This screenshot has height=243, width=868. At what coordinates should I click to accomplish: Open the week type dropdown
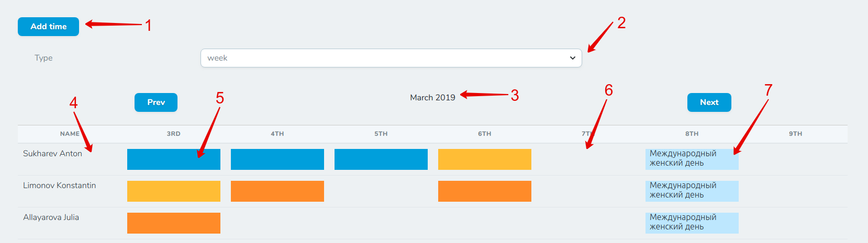tap(391, 58)
